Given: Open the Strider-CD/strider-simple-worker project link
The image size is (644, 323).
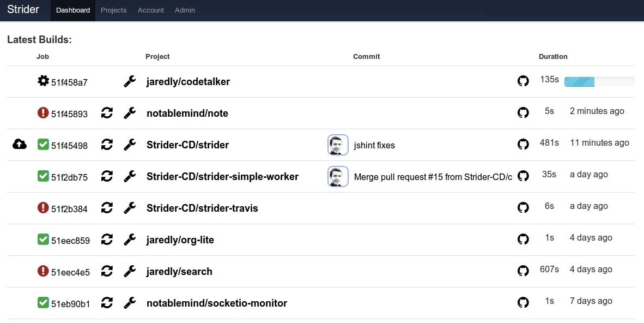Looking at the screenshot, I should click(x=222, y=176).
